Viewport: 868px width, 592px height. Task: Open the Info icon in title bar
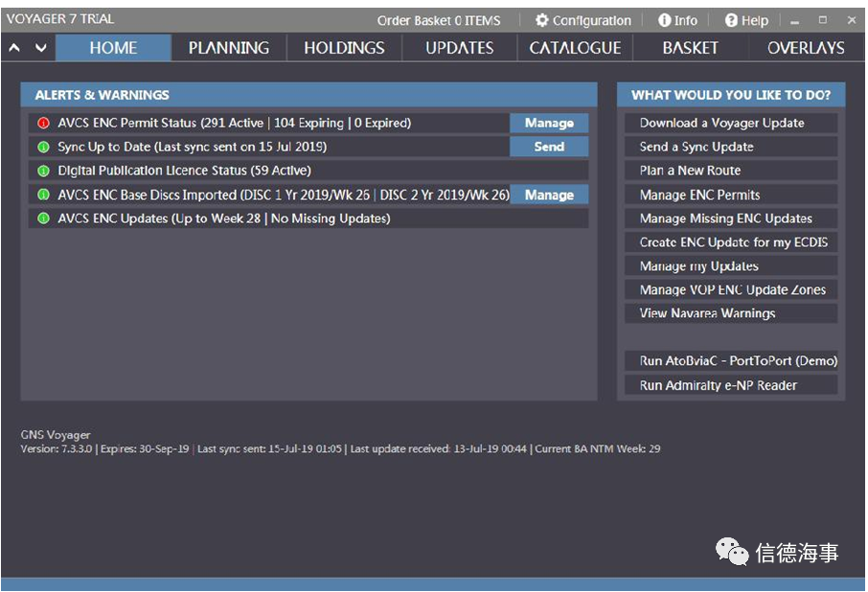pos(664,20)
